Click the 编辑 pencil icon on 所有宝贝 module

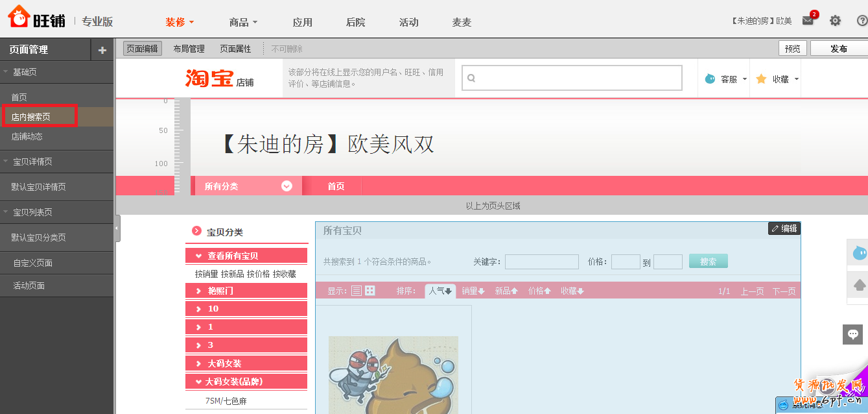[x=784, y=228]
